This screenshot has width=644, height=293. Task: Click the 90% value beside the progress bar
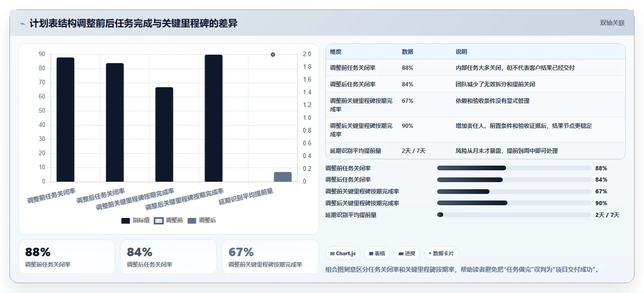(x=601, y=203)
